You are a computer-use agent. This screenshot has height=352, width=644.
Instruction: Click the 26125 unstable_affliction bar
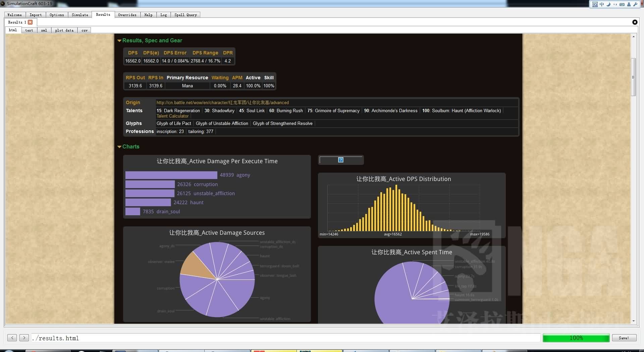(x=150, y=193)
